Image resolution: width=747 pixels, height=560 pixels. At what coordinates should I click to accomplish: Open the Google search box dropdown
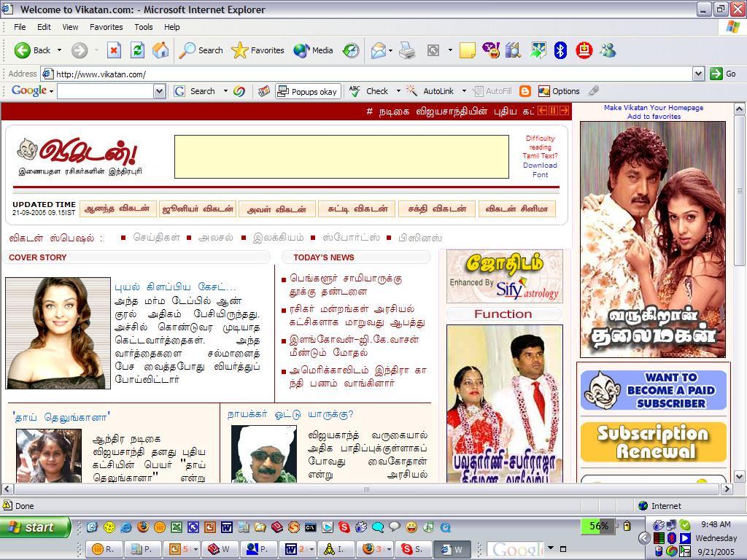point(159,91)
